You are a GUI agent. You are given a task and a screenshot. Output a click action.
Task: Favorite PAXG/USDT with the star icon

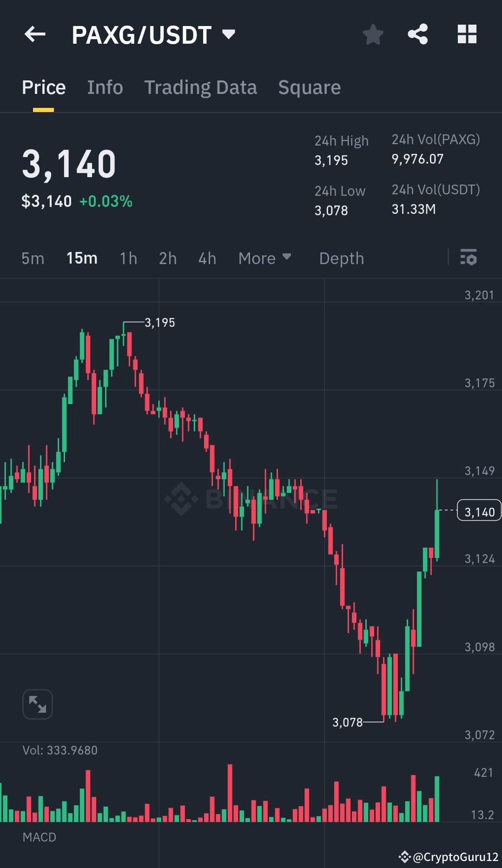click(x=373, y=34)
